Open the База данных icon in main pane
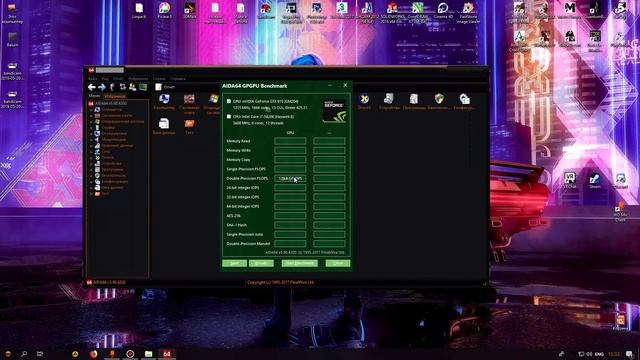Image resolution: width=640 pixels, height=360 pixels. (164, 126)
